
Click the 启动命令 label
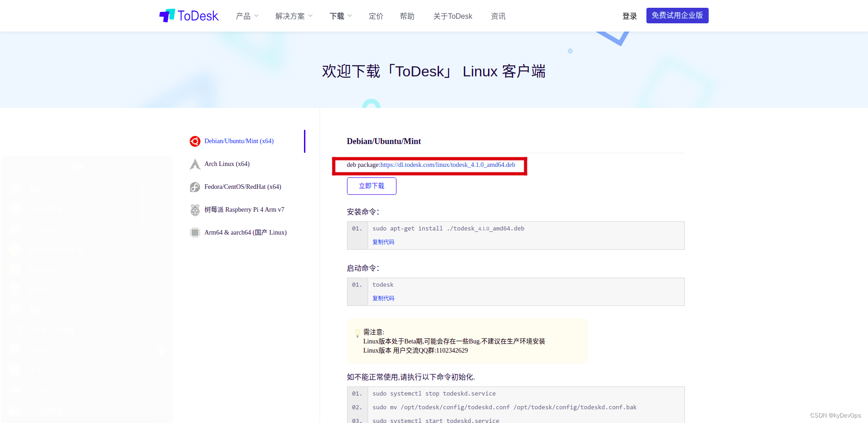[x=363, y=268]
